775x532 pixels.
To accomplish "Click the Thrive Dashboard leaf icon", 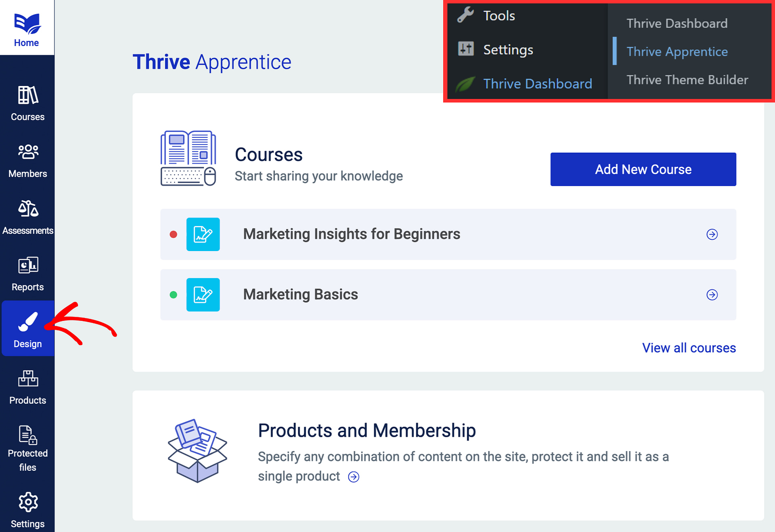I will (464, 84).
